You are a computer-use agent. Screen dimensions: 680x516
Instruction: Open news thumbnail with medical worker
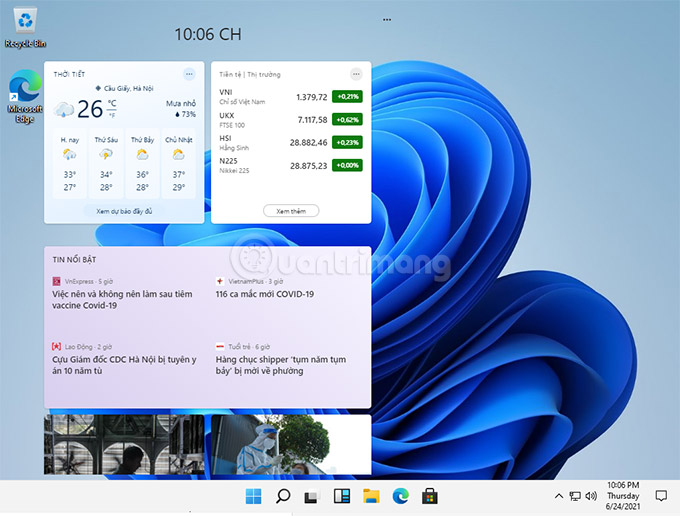(x=291, y=444)
